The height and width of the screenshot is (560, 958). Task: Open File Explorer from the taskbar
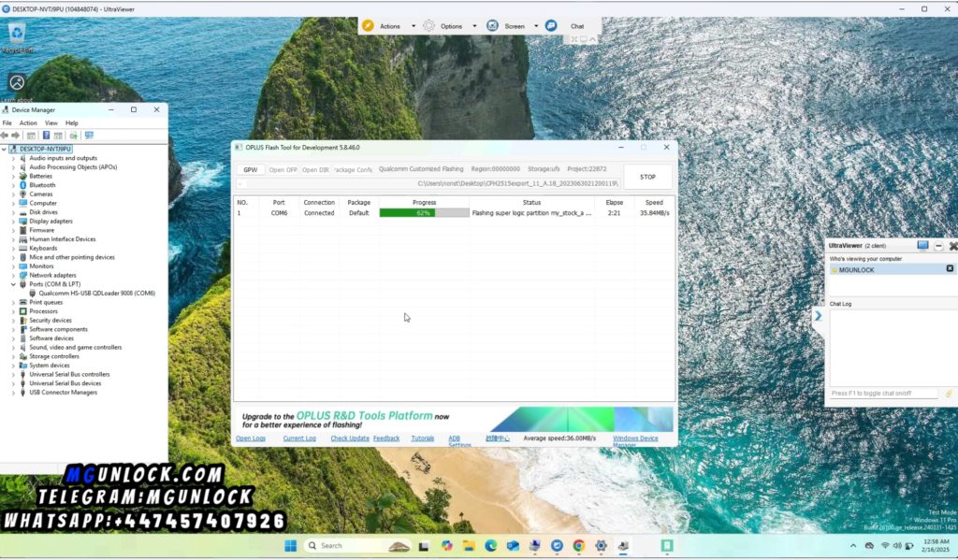pos(469,546)
